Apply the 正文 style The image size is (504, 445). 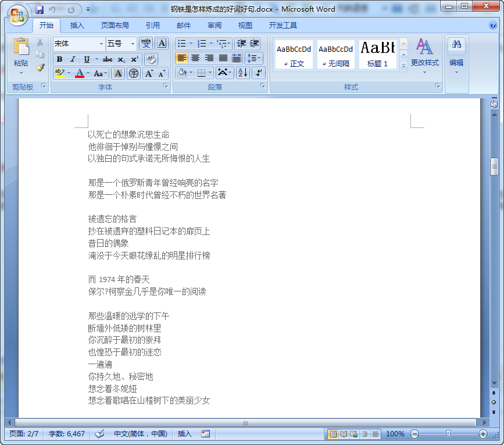294,54
